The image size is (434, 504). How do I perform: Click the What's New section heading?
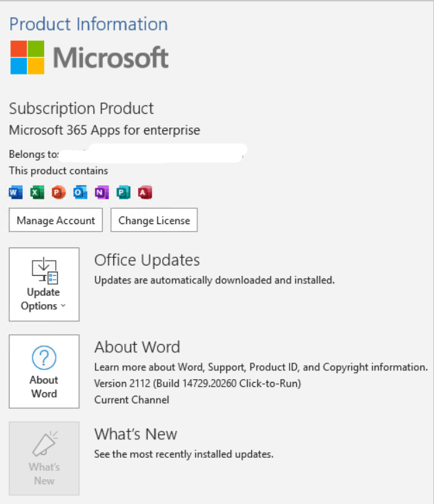[x=136, y=434]
